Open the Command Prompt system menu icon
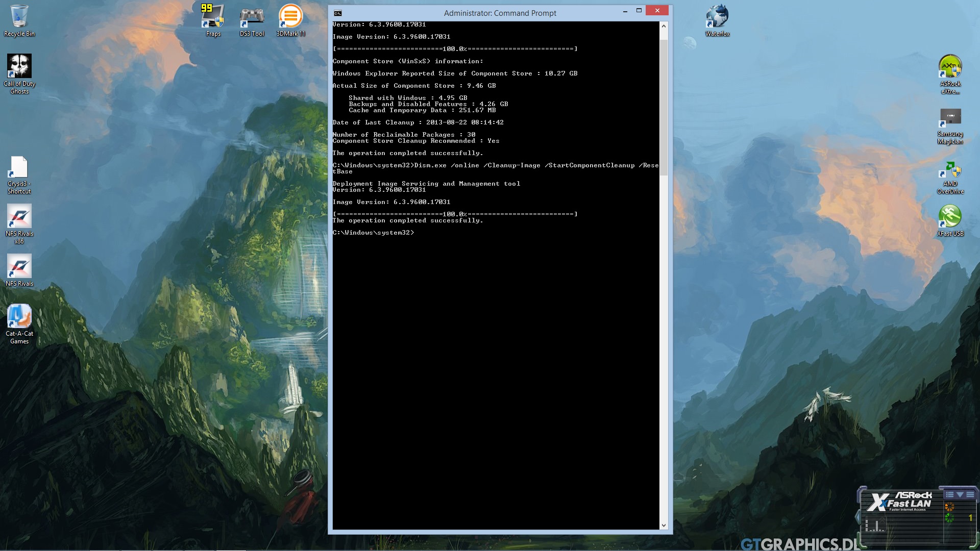 pos(337,13)
